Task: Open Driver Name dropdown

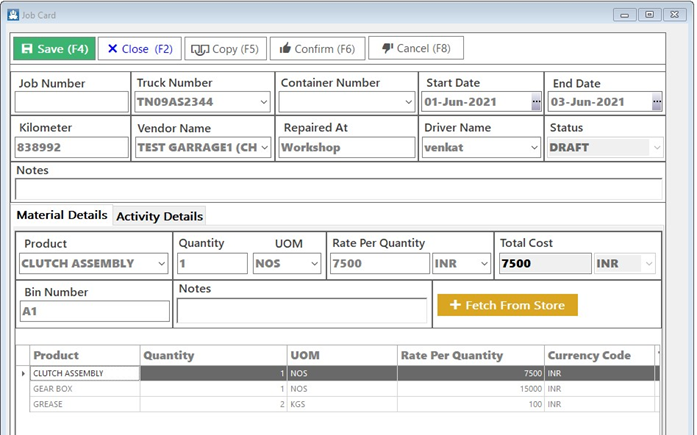Action: (x=534, y=148)
